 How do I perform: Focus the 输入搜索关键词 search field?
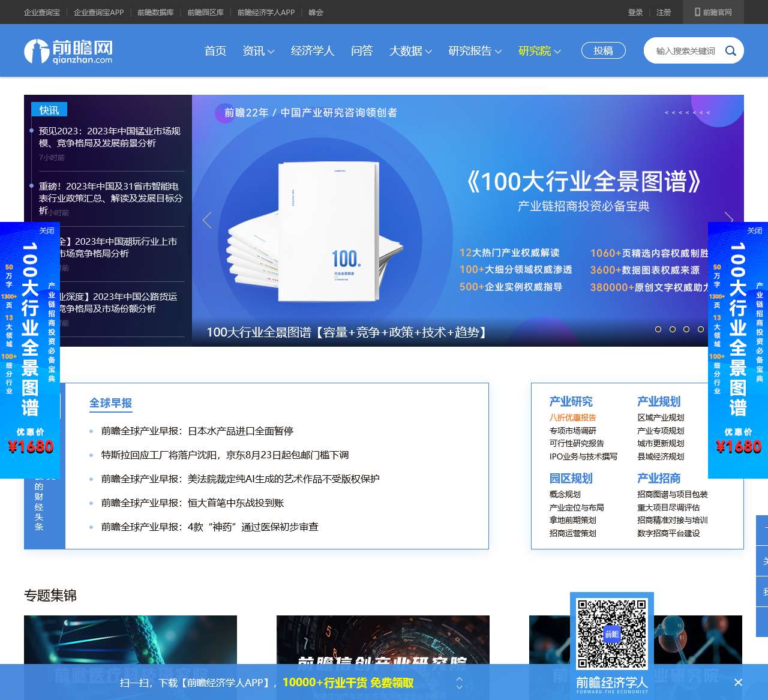(x=686, y=51)
